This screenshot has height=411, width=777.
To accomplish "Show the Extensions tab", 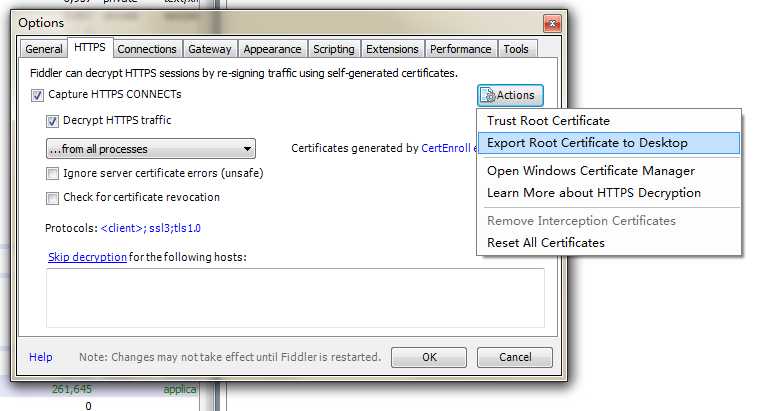I will coord(392,49).
